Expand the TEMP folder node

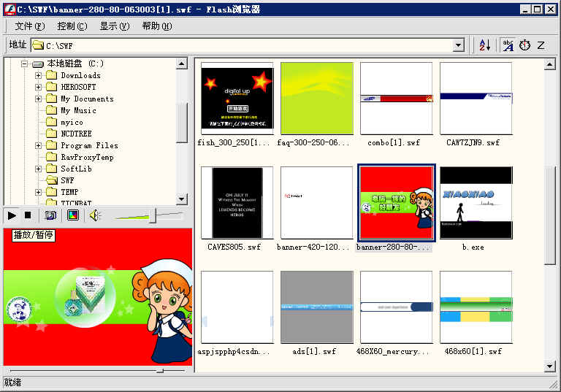(38, 192)
